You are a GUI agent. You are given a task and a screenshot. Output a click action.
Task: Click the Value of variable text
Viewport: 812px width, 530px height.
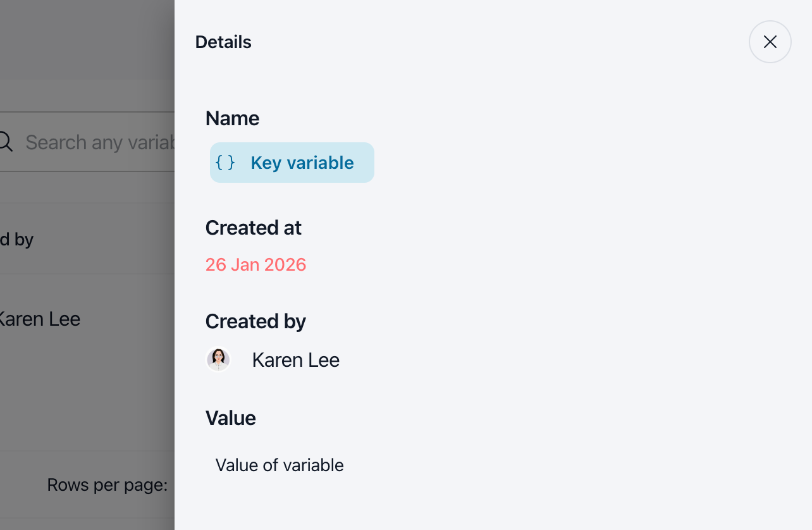(x=280, y=465)
